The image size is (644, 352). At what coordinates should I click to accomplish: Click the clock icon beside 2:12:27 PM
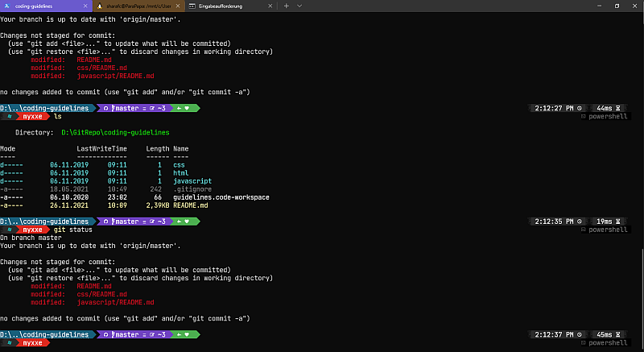580,108
